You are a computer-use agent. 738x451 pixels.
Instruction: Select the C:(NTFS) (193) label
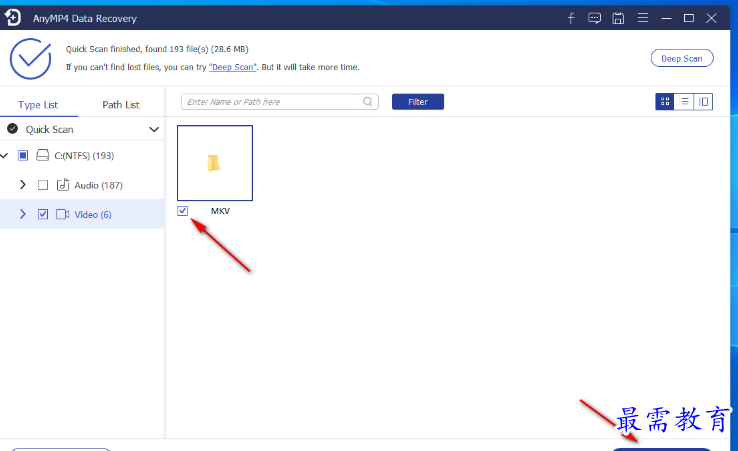point(84,156)
